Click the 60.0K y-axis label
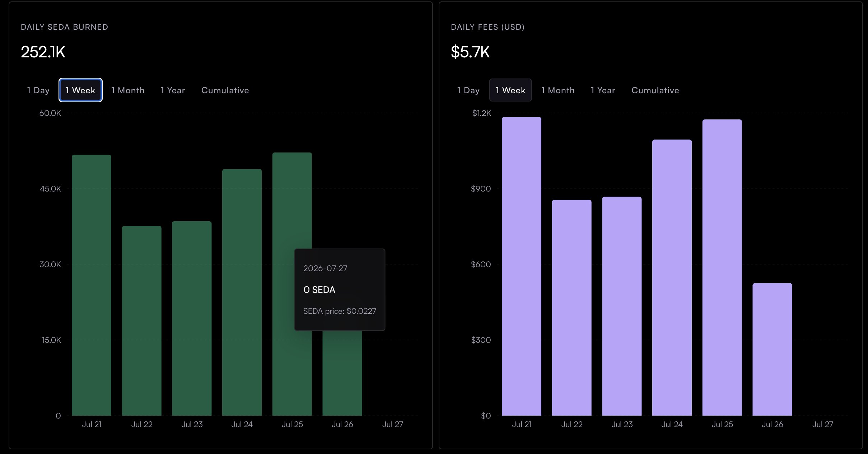Screen dimensions: 868x454 tap(50, 113)
